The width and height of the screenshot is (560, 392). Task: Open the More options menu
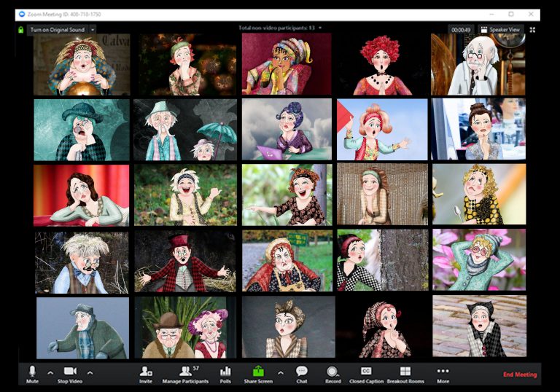pyautogui.click(x=443, y=375)
